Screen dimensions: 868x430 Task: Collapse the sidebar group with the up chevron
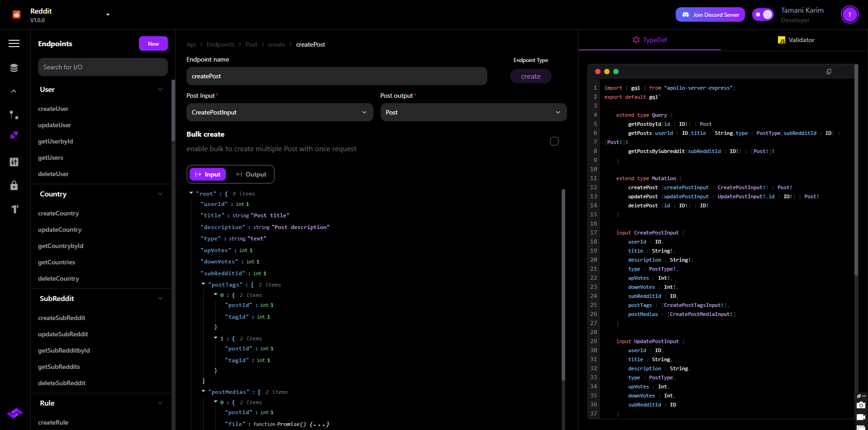click(x=14, y=91)
